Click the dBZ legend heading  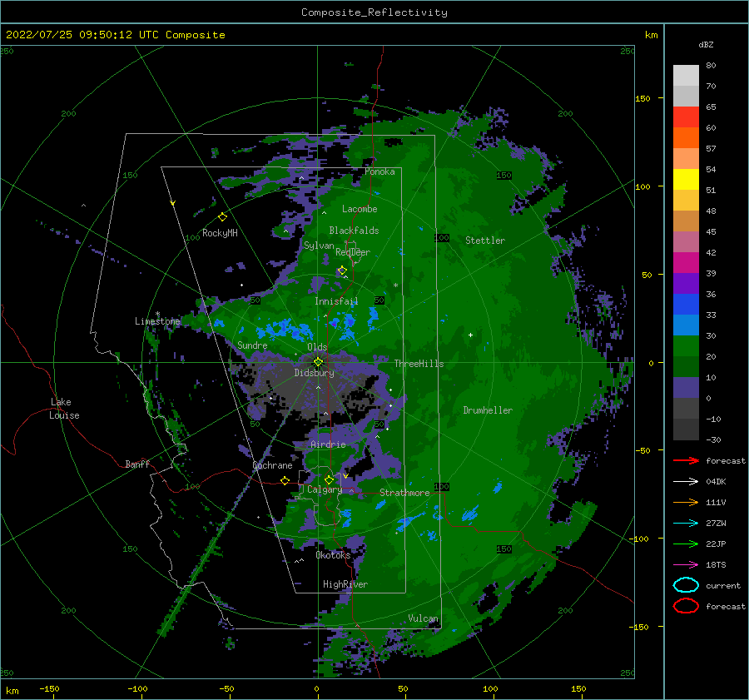click(x=706, y=44)
